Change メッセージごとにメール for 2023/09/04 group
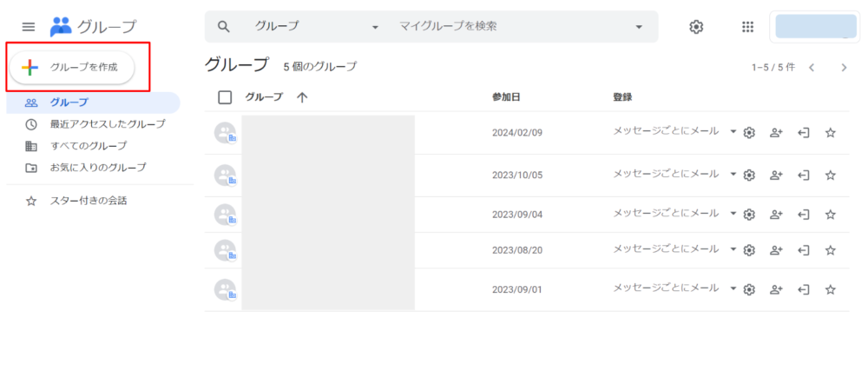 coord(674,213)
